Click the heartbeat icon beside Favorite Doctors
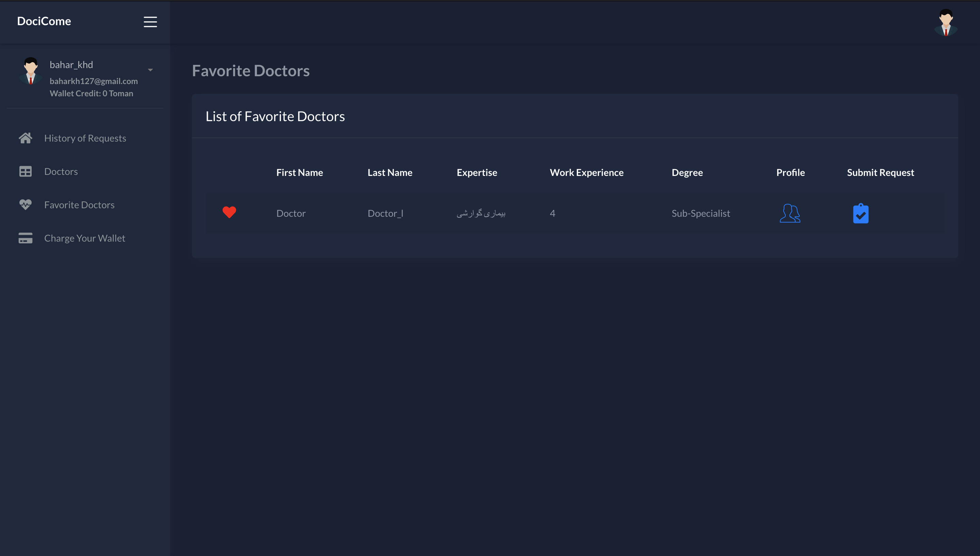Viewport: 980px width, 556px height. [25, 205]
